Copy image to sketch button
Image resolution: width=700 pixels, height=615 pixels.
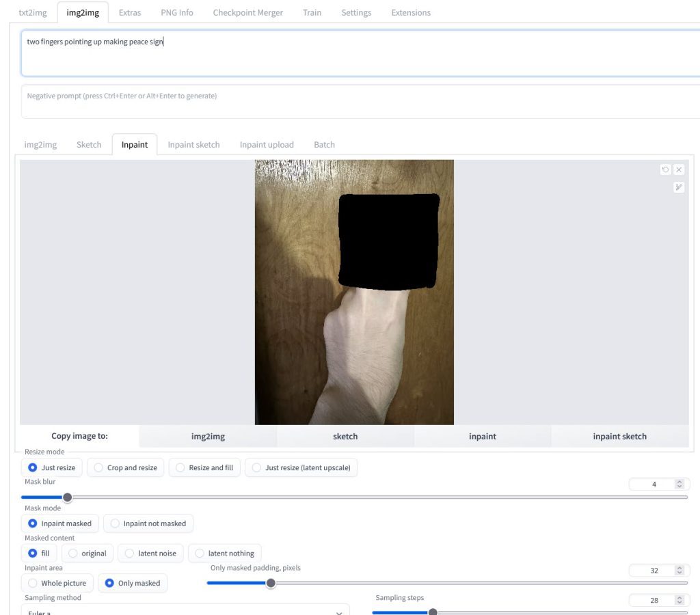tap(345, 436)
